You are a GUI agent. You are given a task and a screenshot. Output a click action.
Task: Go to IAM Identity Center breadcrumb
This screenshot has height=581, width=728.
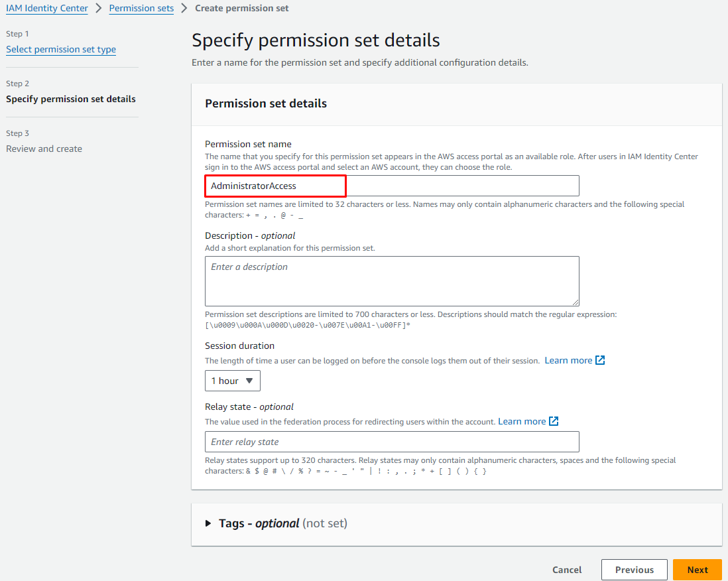click(x=47, y=9)
